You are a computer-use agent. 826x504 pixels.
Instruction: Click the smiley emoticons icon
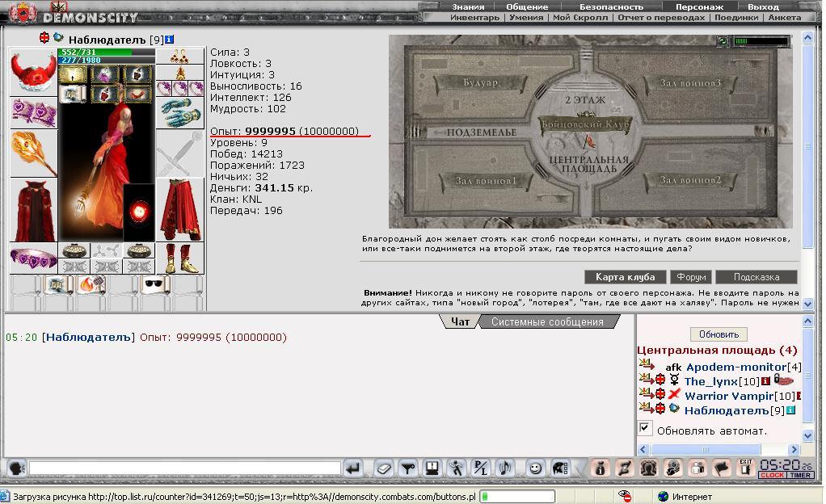[535, 468]
